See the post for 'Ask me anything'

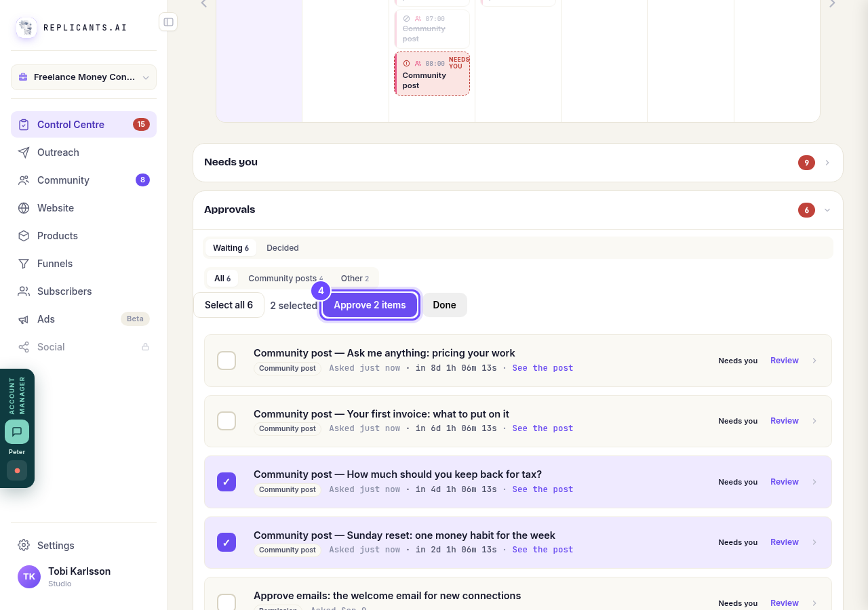click(x=542, y=368)
